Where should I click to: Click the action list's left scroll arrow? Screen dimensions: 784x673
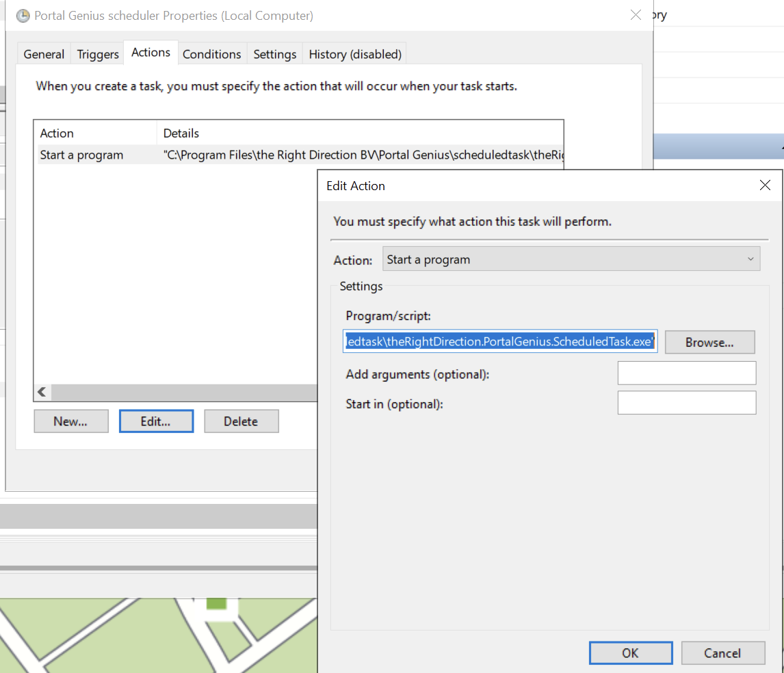coord(42,392)
